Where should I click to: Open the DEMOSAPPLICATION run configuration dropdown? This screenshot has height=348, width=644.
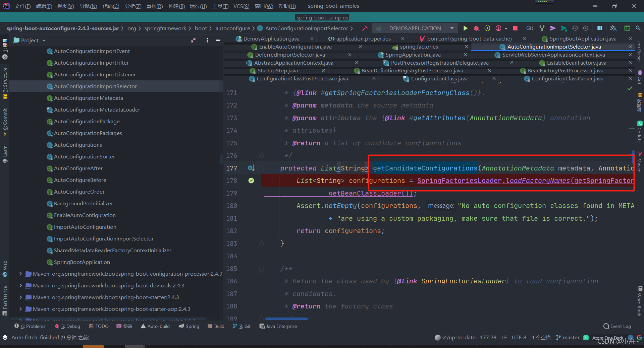pyautogui.click(x=415, y=28)
